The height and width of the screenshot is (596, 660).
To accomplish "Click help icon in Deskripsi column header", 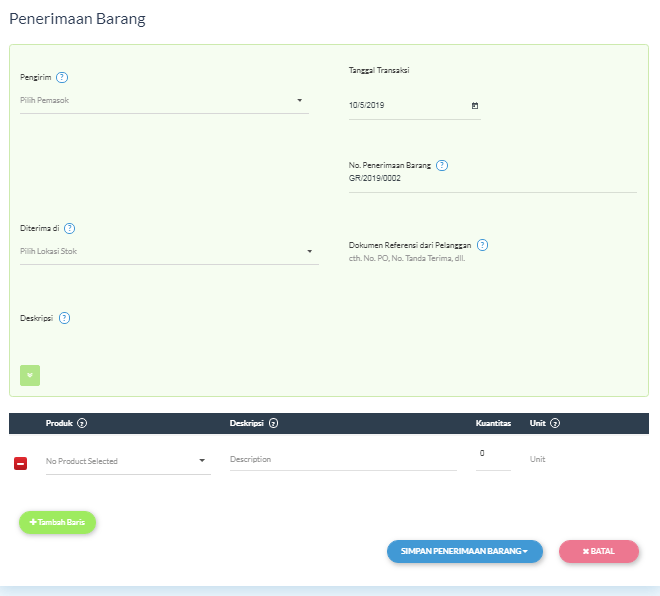I will point(274,423).
